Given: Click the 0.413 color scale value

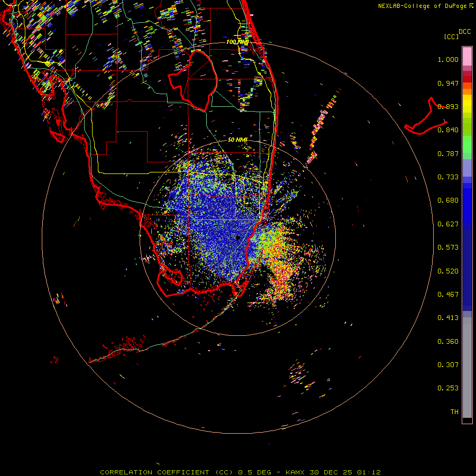Looking at the screenshot, I should click(x=448, y=318).
